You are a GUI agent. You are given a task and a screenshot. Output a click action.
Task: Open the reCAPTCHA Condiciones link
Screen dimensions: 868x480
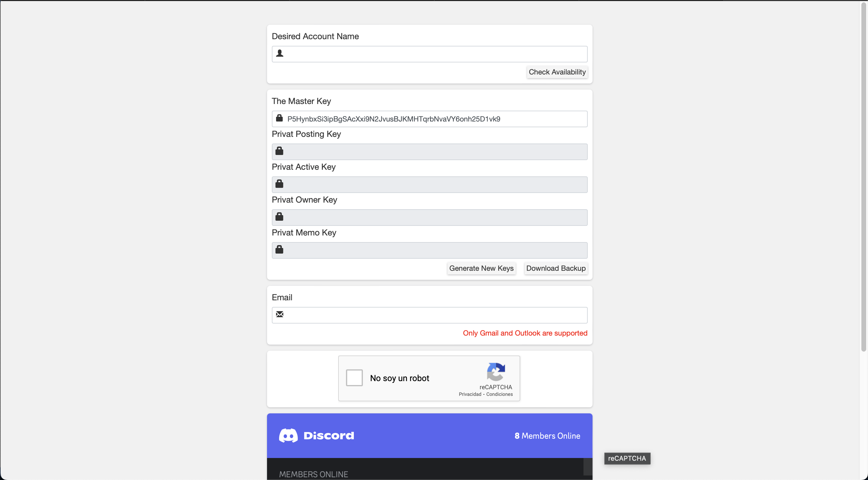499,394
